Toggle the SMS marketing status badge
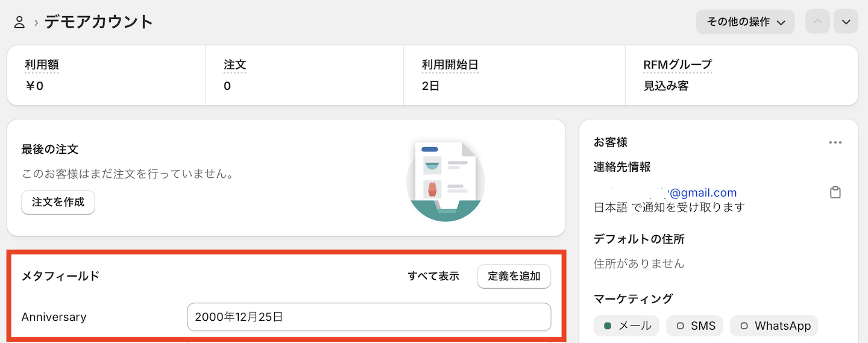 pyautogui.click(x=695, y=326)
